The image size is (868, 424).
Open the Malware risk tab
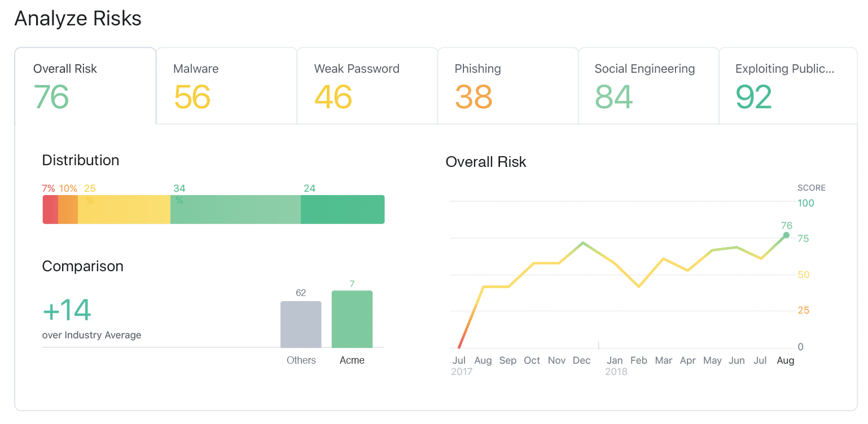pyautogui.click(x=226, y=86)
